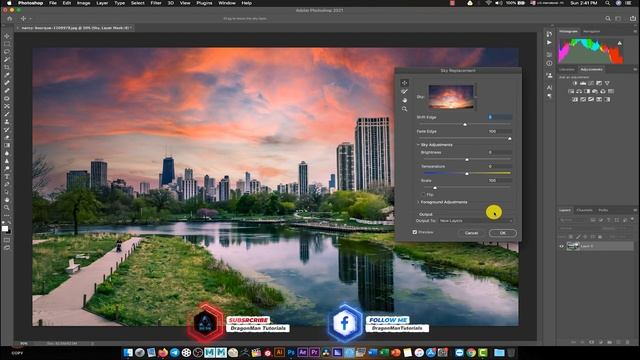Click the foreground color swatch
640x360 pixels.
(x=5, y=229)
